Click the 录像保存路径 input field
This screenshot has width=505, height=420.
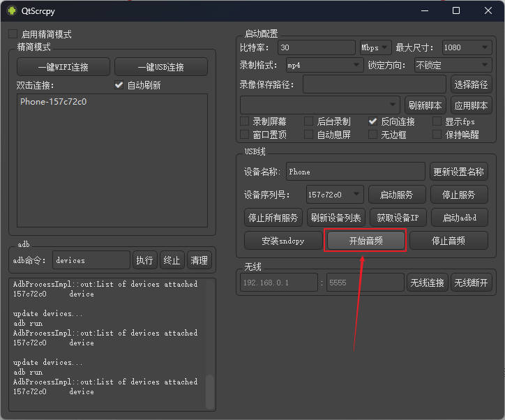tap(375, 85)
